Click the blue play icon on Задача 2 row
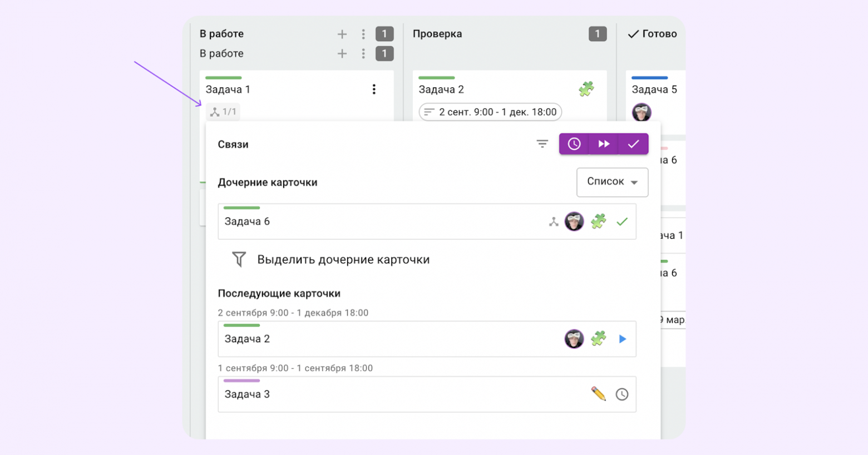868x455 pixels. click(x=623, y=339)
